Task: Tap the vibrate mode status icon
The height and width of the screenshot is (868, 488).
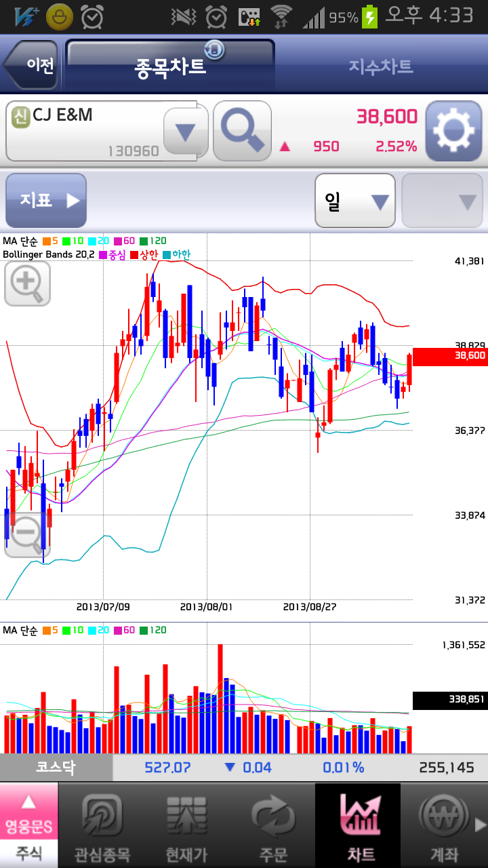Action: [184, 16]
